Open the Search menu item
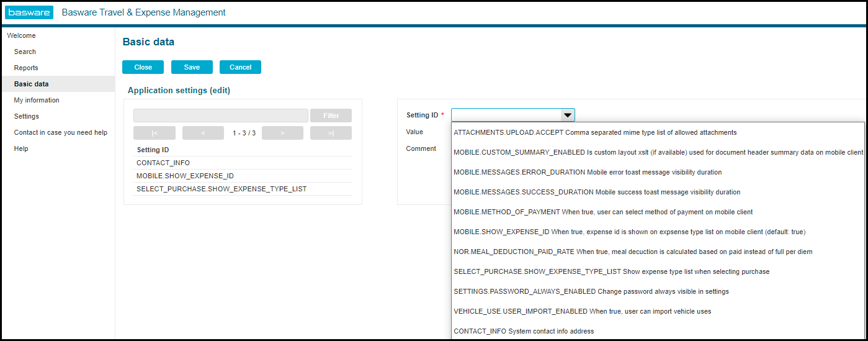 [x=25, y=52]
